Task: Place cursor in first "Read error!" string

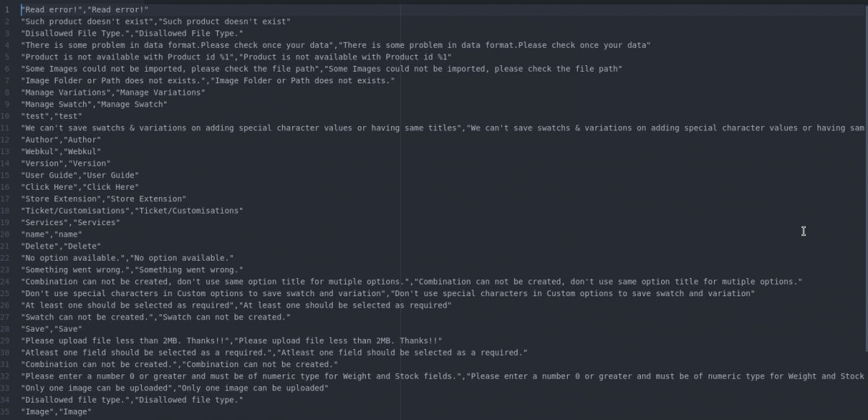Action: [x=51, y=10]
